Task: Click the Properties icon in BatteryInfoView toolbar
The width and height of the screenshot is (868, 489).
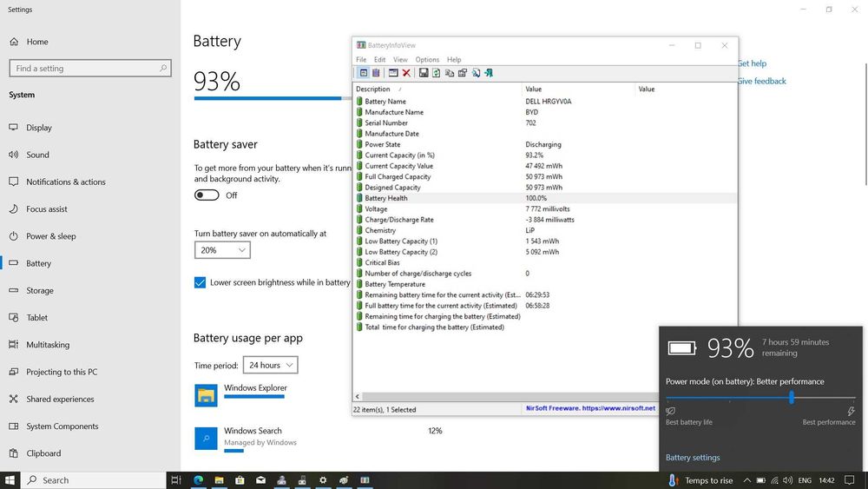Action: (463, 73)
